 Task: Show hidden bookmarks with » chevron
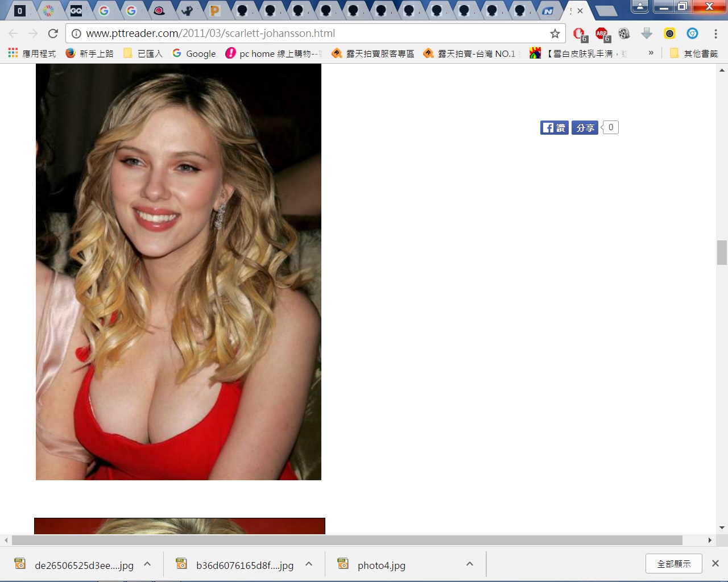pos(651,53)
